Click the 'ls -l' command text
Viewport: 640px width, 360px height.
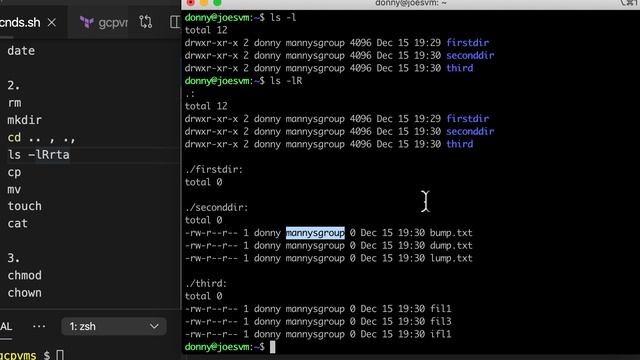click(283, 18)
